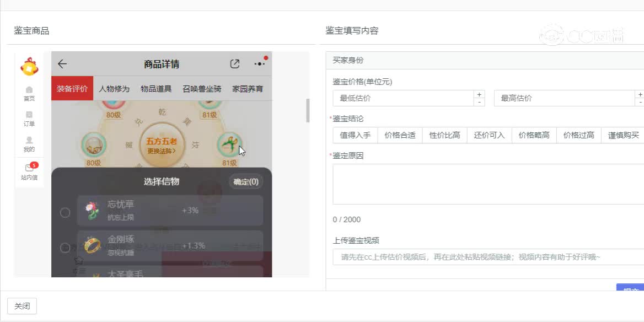Click the 忘忧草 flower icon
This screenshot has height=322, width=644.
point(93,210)
